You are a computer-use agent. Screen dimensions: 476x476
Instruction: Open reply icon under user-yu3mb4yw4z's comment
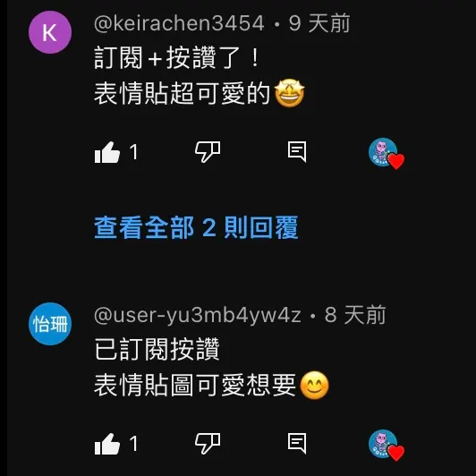tap(297, 443)
